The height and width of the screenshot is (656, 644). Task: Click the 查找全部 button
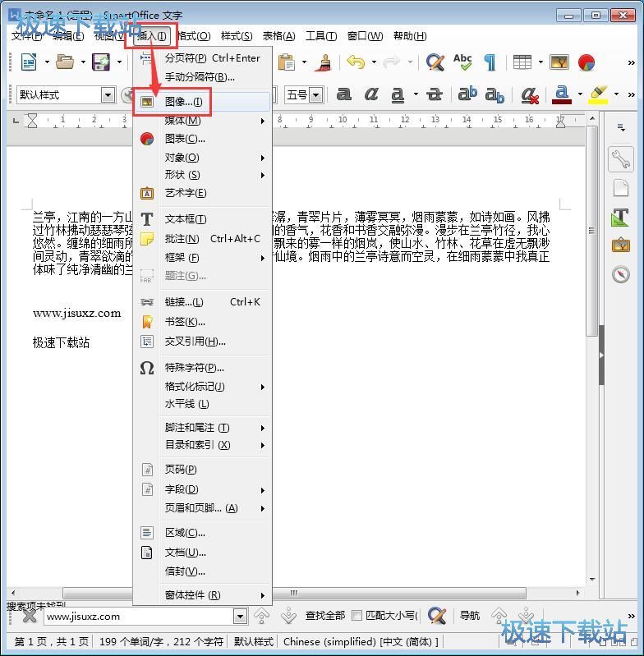click(325, 616)
